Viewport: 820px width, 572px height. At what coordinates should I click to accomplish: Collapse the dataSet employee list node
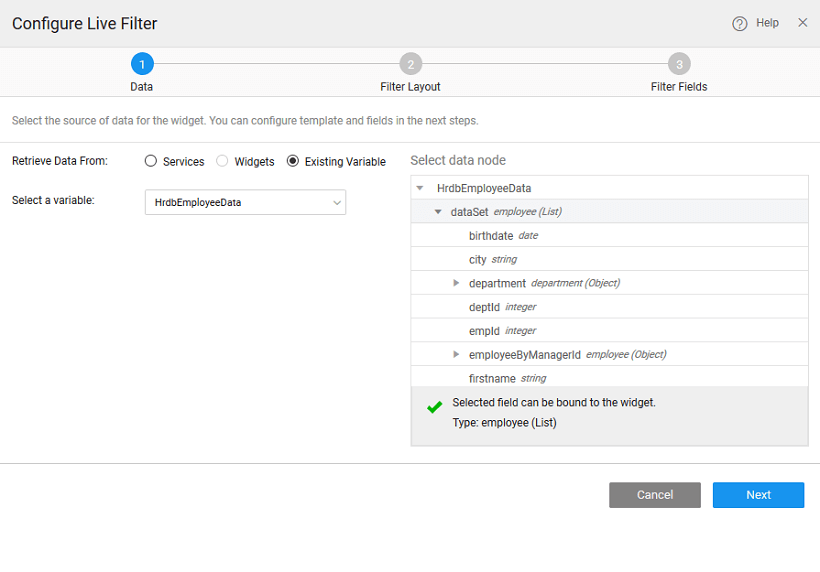point(438,212)
